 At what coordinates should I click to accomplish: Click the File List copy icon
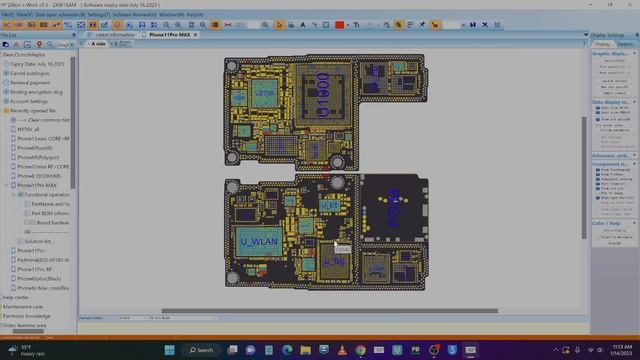[6, 44]
